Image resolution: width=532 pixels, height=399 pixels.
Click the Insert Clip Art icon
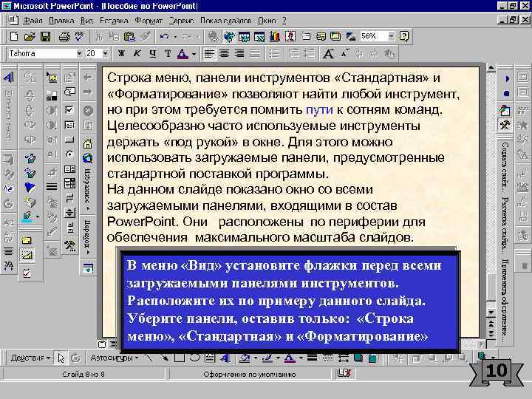point(290,36)
